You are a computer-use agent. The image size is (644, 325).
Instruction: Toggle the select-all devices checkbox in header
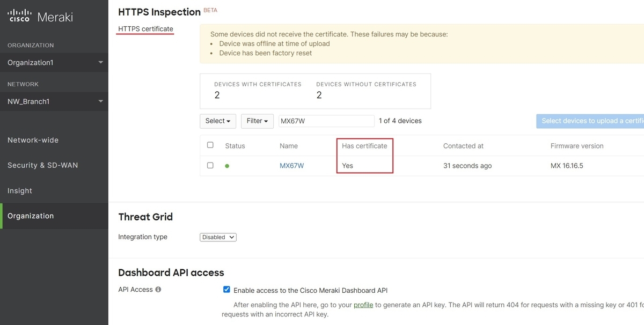[210, 145]
